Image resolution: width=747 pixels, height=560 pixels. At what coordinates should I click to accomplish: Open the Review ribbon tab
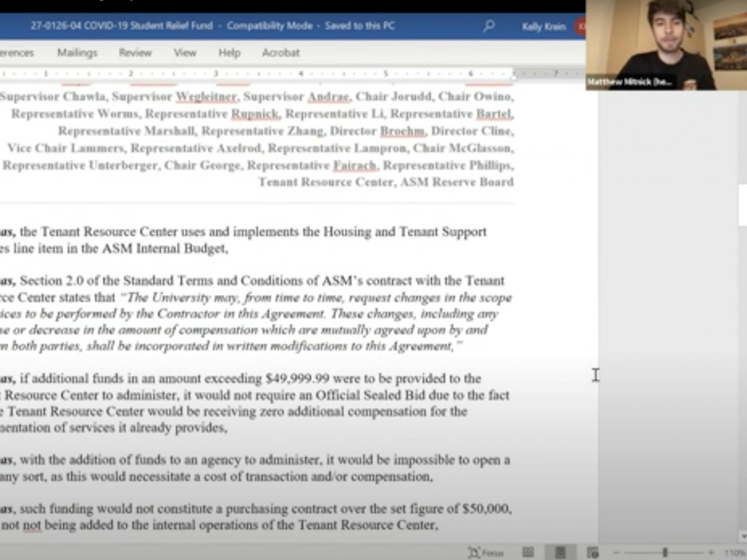pyautogui.click(x=135, y=53)
